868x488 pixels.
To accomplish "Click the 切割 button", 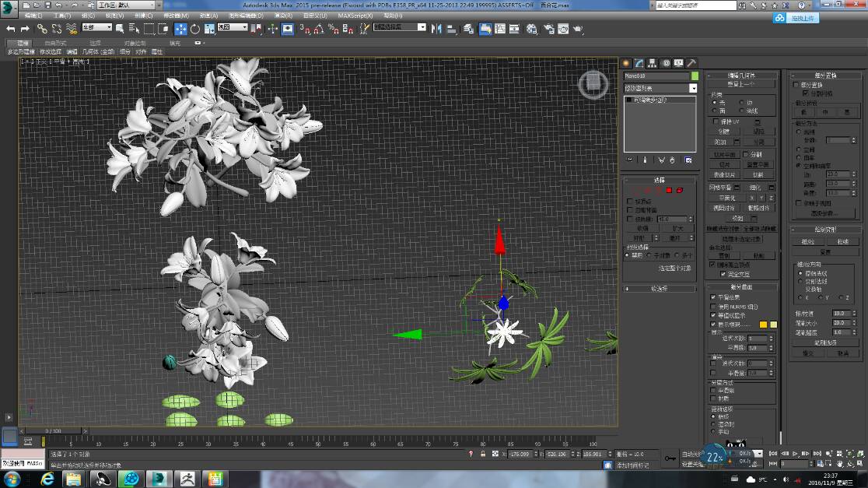I will click(758, 174).
